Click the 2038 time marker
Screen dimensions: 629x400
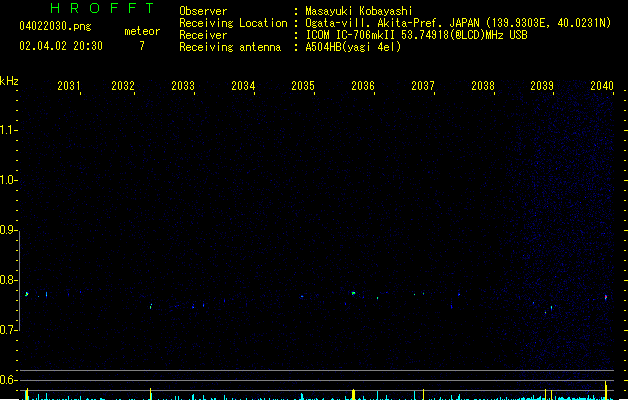(483, 86)
